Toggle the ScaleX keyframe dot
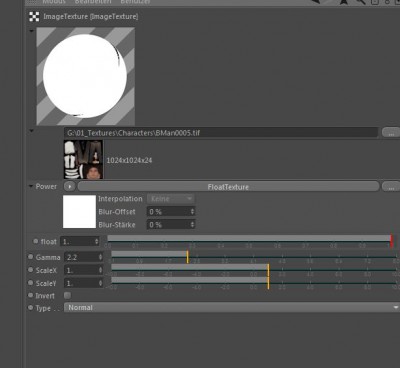The width and height of the screenshot is (400, 368). [x=31, y=270]
